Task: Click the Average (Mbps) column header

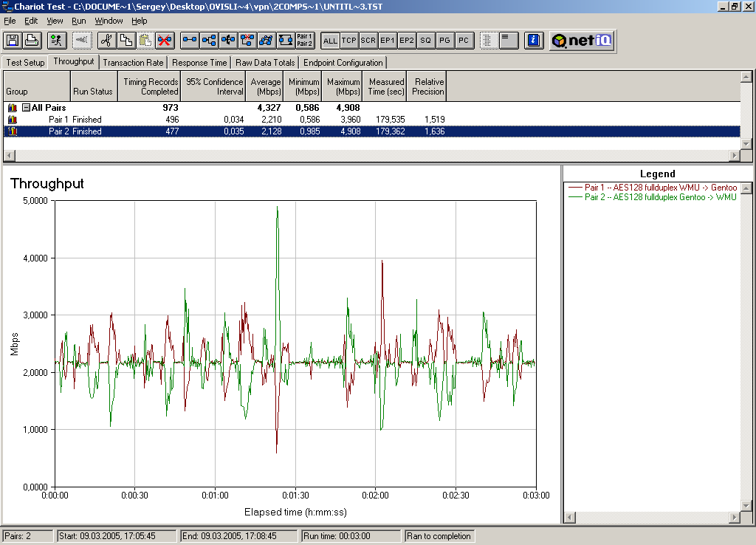Action: click(x=265, y=87)
